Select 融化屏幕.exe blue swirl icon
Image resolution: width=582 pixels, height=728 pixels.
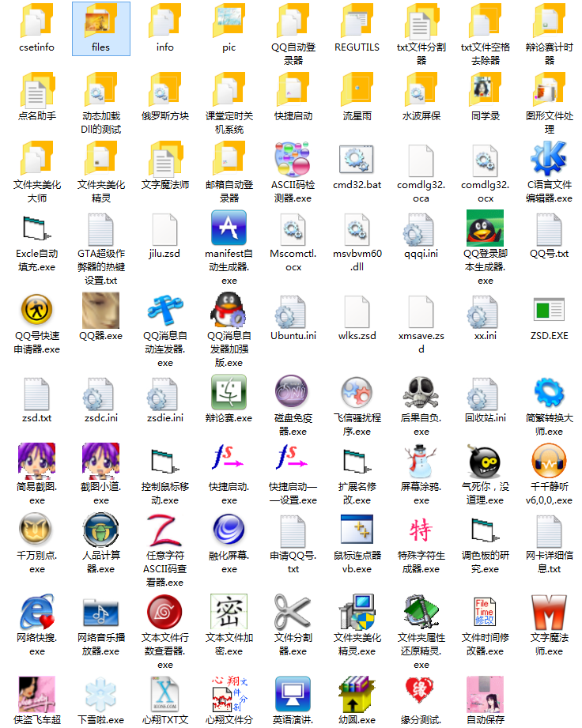click(229, 529)
